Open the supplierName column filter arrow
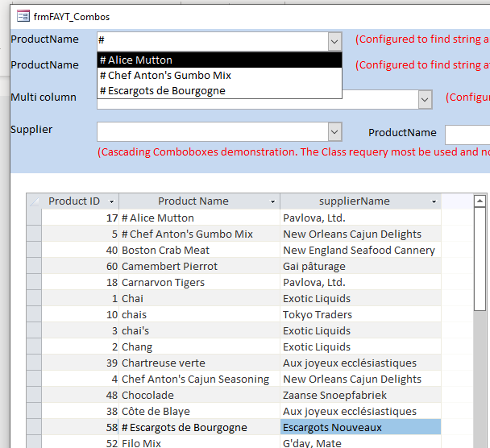Image resolution: width=490 pixels, height=448 pixels. pos(434,201)
